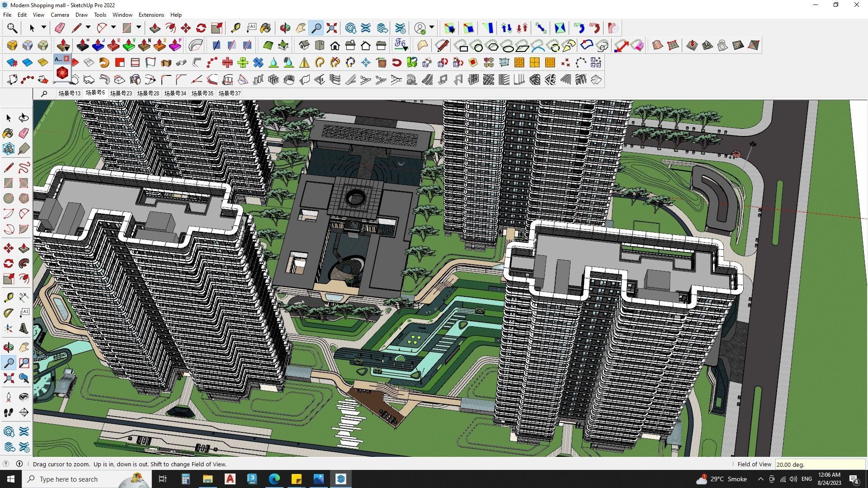Open the Select tool dropdown arrow

coord(43,28)
